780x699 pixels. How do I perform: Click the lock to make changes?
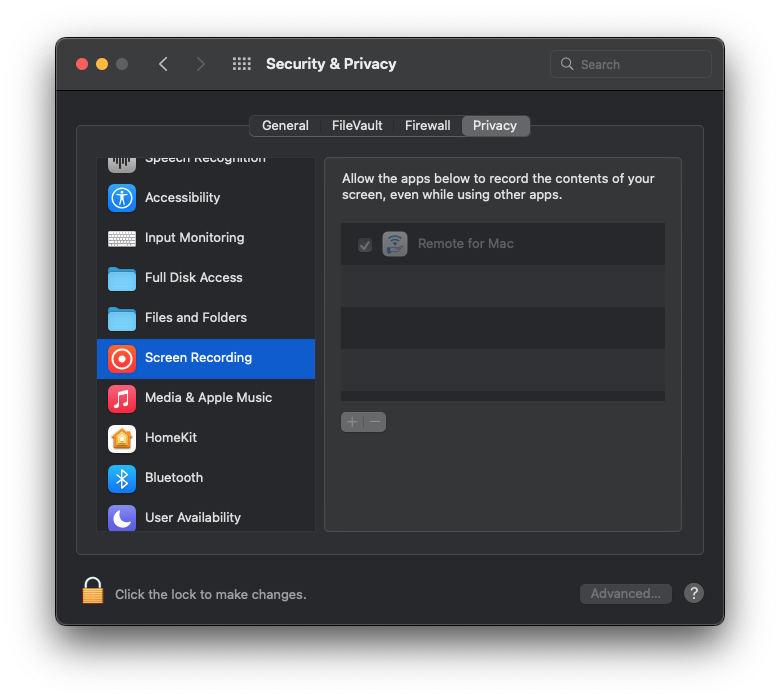point(93,591)
